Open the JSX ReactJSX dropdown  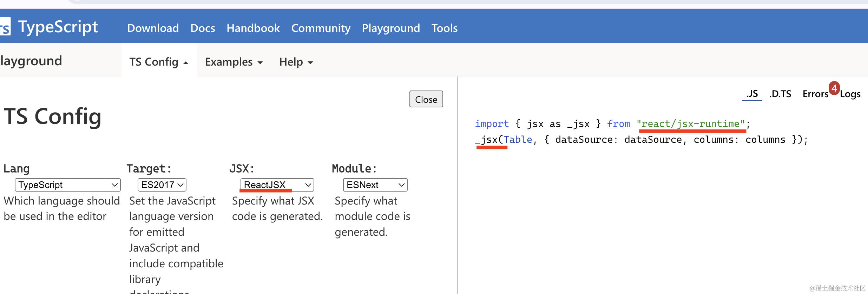pos(277,185)
